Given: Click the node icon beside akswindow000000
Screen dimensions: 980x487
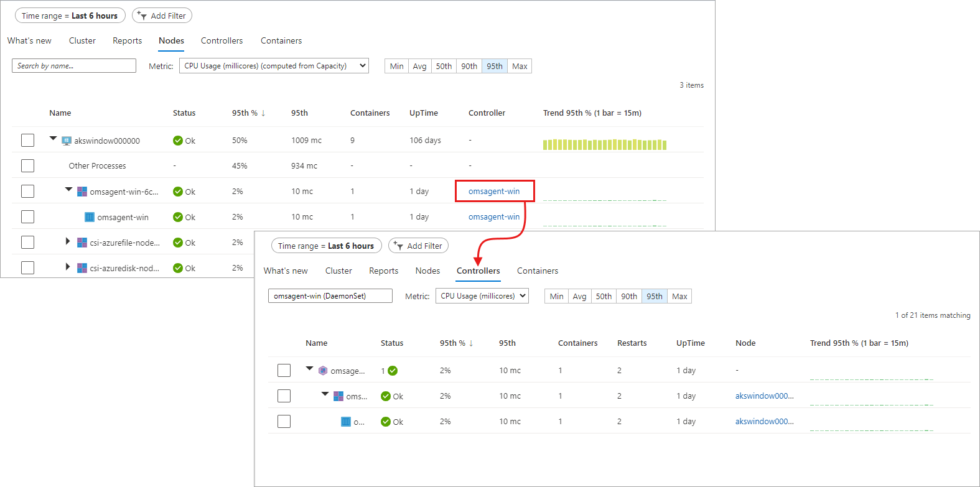Looking at the screenshot, I should (x=67, y=141).
